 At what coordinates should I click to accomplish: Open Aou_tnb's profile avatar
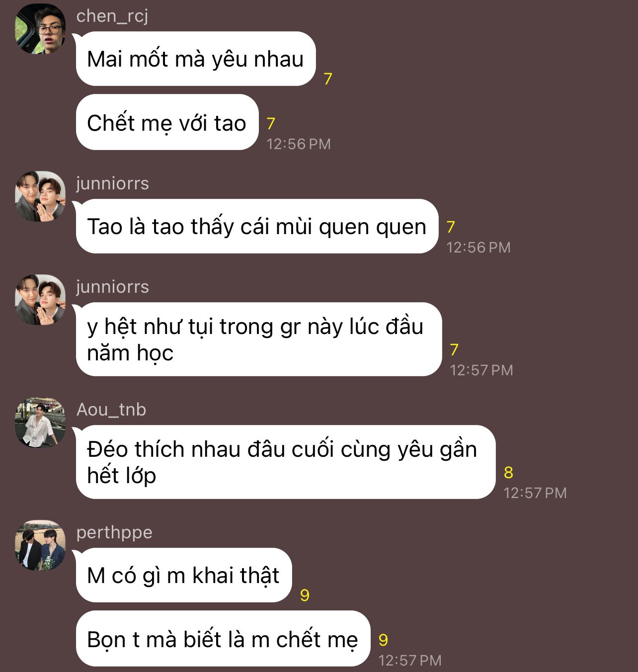click(40, 422)
